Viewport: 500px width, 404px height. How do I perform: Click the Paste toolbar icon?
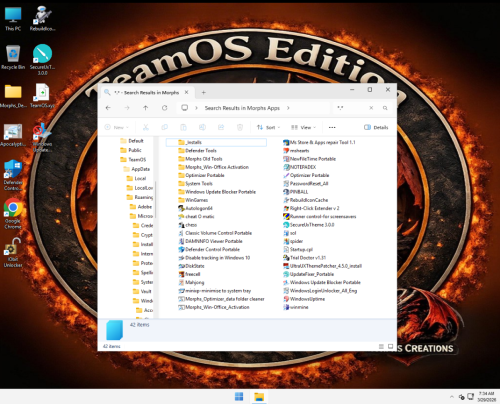[183, 127]
